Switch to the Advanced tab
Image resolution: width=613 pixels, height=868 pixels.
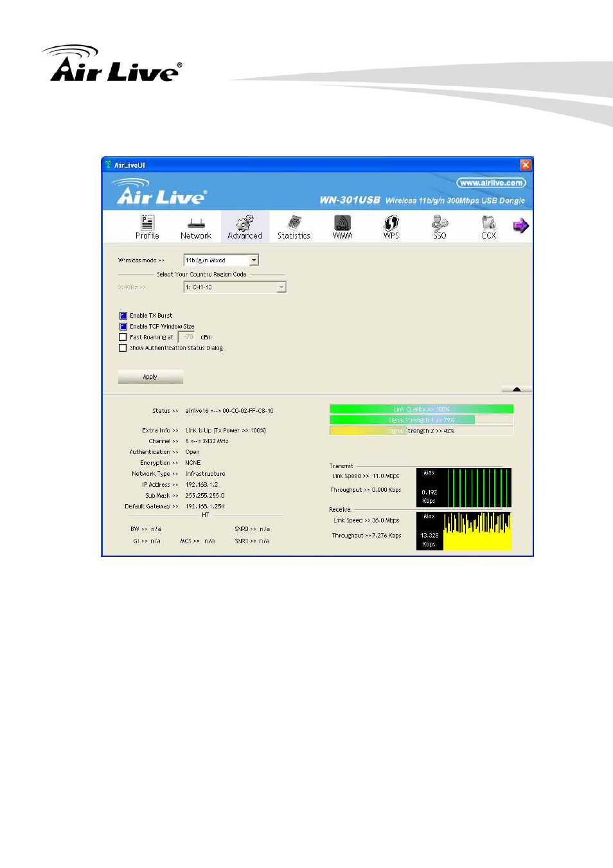(x=245, y=227)
